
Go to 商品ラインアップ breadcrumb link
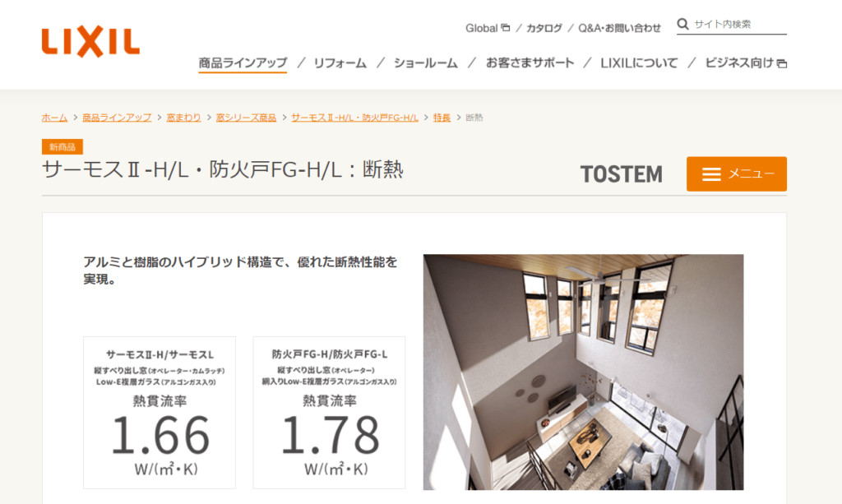[x=117, y=118]
